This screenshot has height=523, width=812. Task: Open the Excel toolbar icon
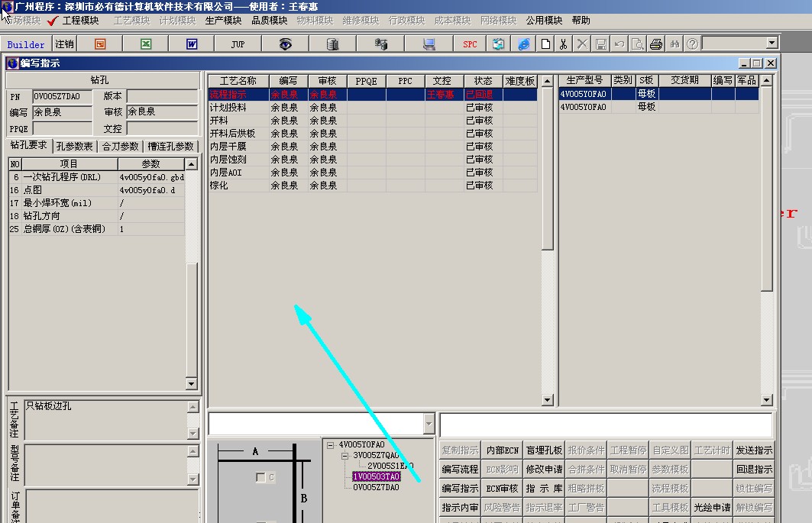(146, 44)
